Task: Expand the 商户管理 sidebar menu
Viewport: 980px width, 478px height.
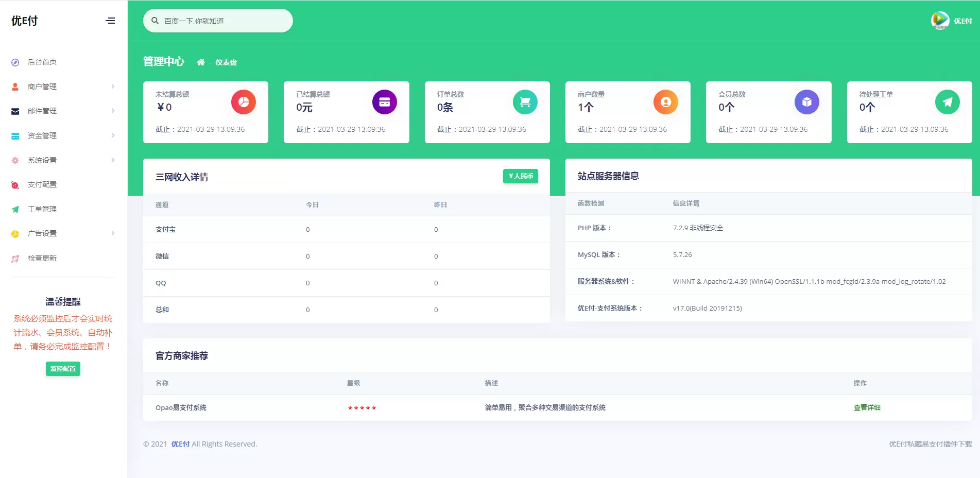Action: pos(42,87)
